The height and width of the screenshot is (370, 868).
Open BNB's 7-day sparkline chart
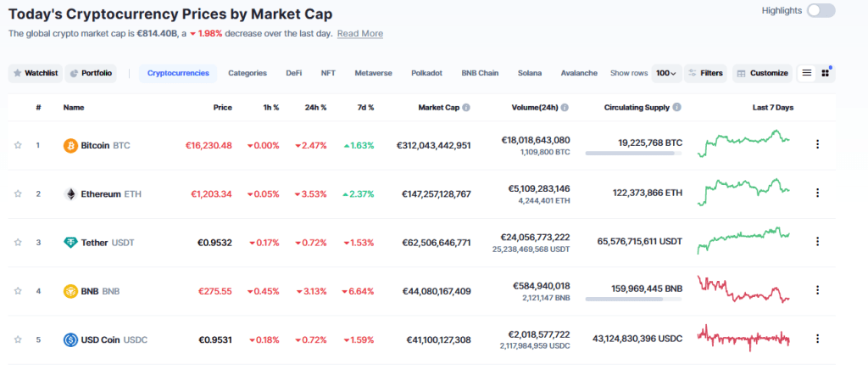click(x=743, y=289)
